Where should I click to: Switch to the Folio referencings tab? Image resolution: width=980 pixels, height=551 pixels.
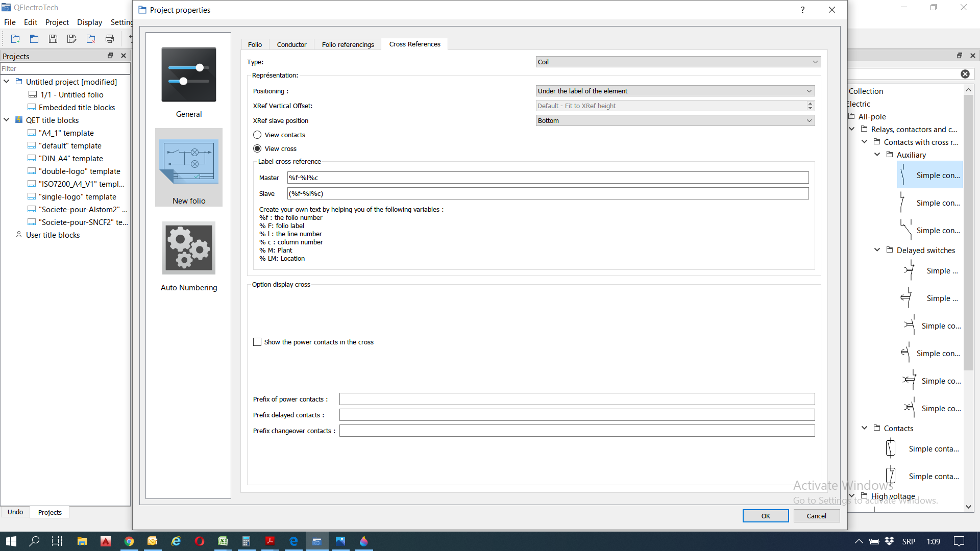coord(348,44)
